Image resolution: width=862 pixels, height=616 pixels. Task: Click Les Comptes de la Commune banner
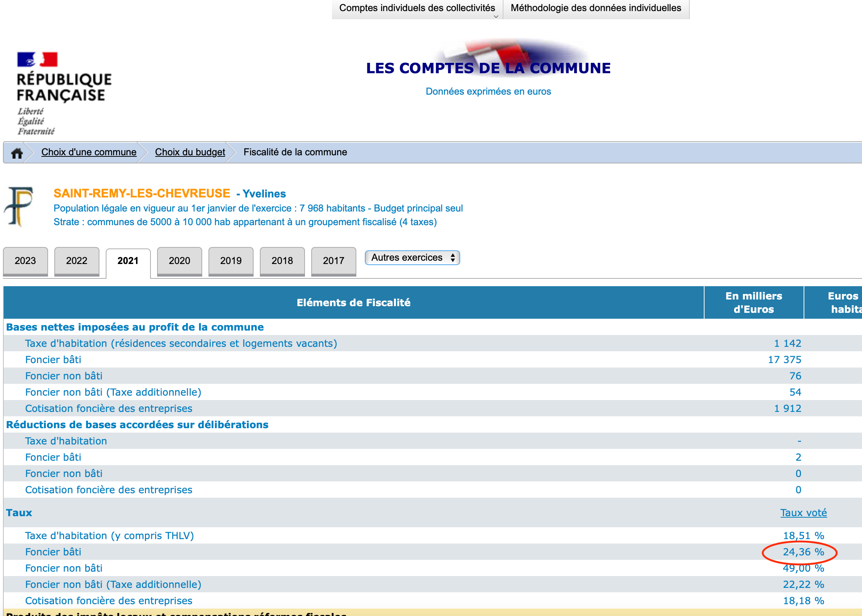coord(488,68)
